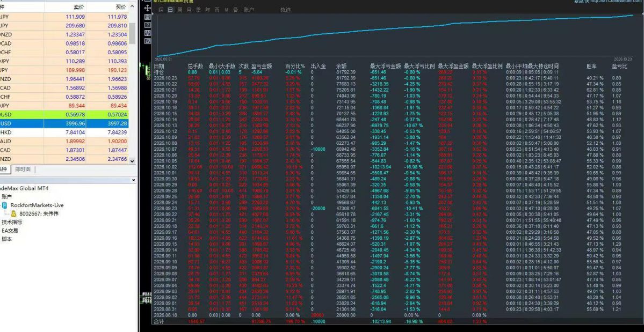Open EA交易 in the navigator tree
The height and width of the screenshot is (332, 644).
point(10,230)
